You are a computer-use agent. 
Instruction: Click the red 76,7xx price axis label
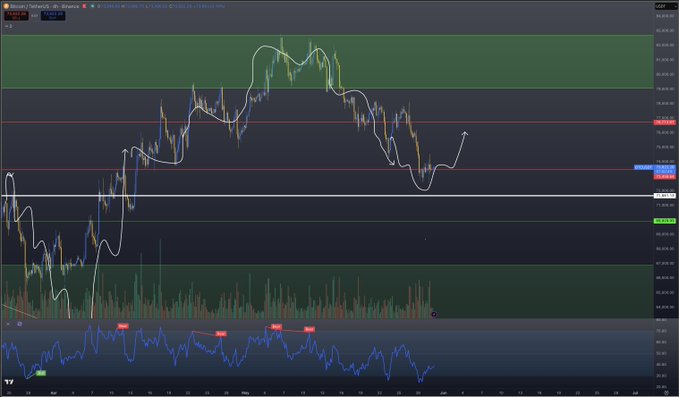(x=665, y=123)
